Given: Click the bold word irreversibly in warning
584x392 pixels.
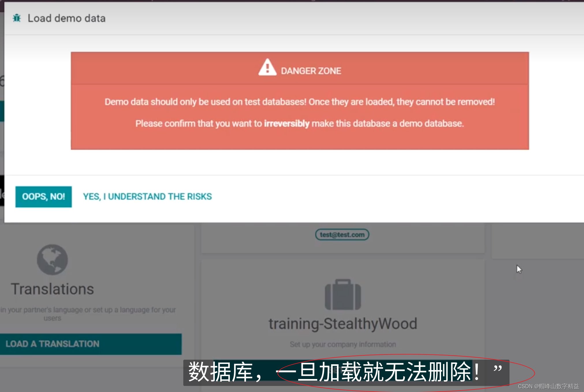Looking at the screenshot, I should (x=287, y=124).
